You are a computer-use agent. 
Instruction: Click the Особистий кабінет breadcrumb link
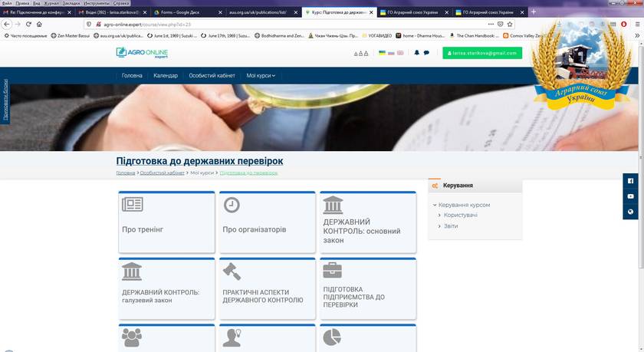pyautogui.click(x=163, y=173)
